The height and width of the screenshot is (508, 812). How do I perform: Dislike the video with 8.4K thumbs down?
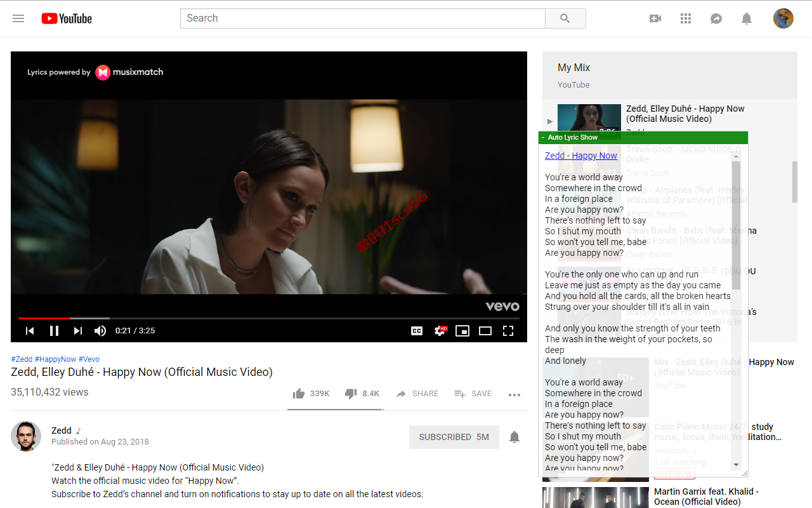362,394
